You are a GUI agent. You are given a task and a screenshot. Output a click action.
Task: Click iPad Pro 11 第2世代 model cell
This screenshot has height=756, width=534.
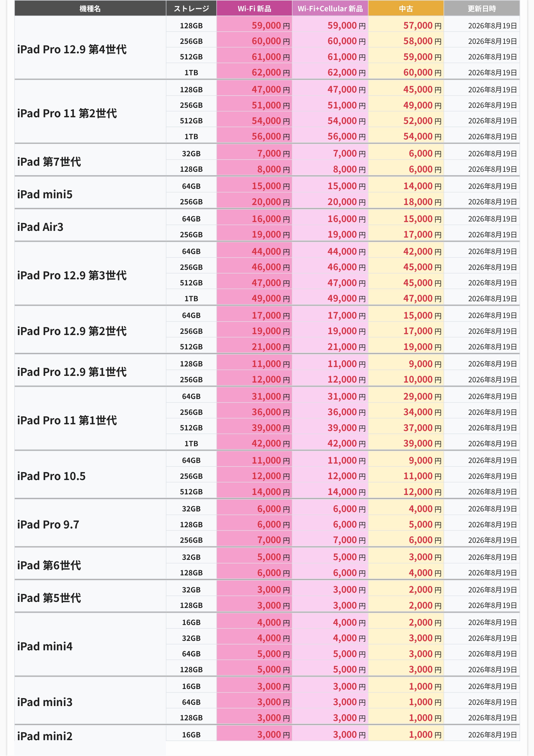[x=90, y=113]
